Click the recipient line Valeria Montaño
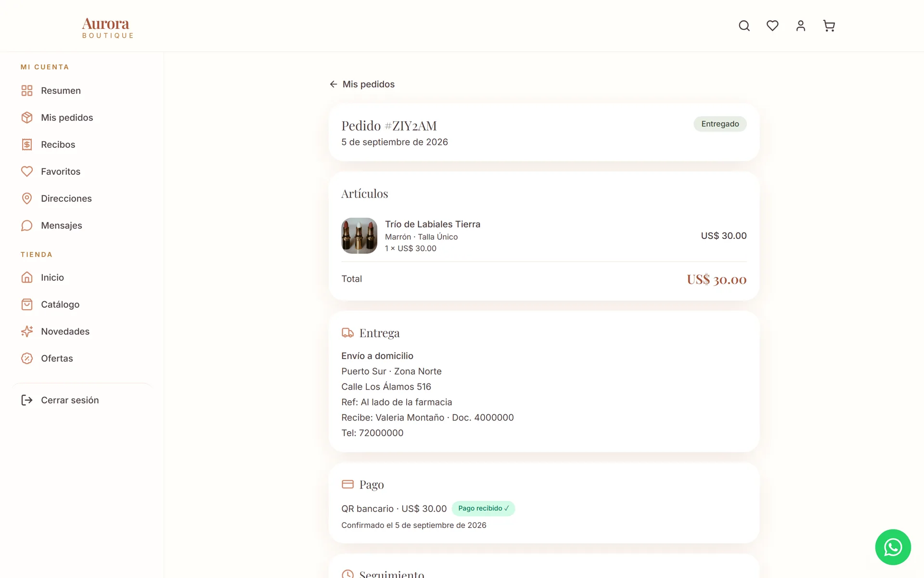This screenshot has width=924, height=578. click(427, 418)
